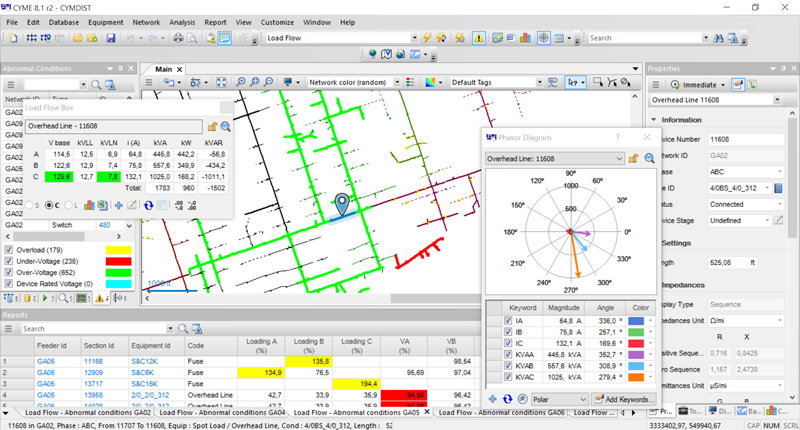
Task: Switch to the Abnormal conditions GA04 tab
Action: click(221, 412)
